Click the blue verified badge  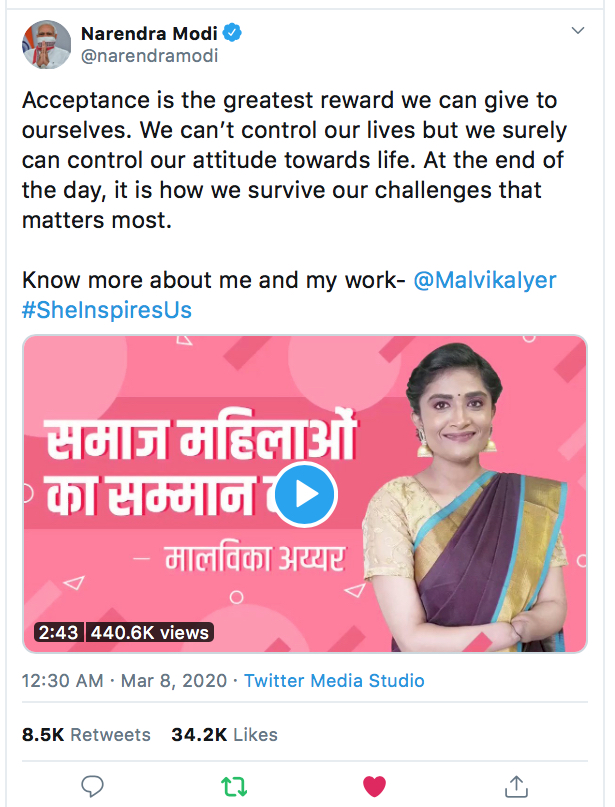(x=232, y=33)
